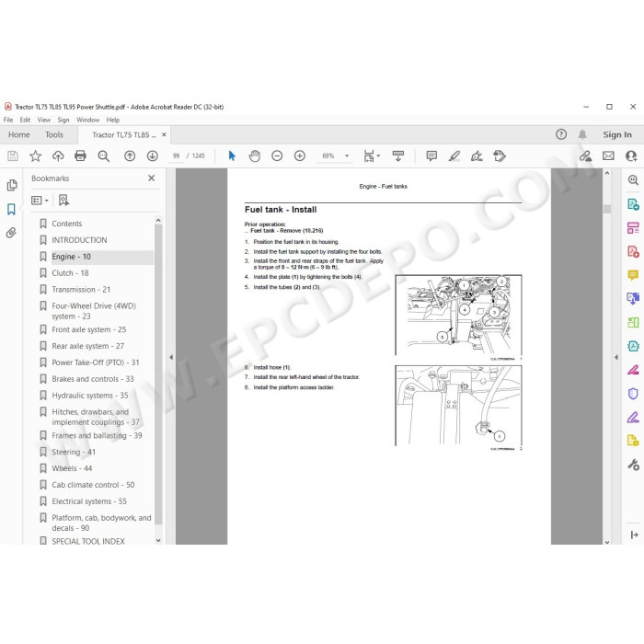Open the Window menu
644x644 pixels.
click(88, 120)
